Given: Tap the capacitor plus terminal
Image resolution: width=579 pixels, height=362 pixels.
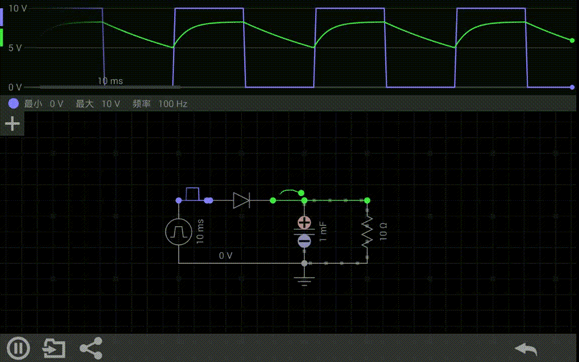Looking at the screenshot, I should 304,222.
